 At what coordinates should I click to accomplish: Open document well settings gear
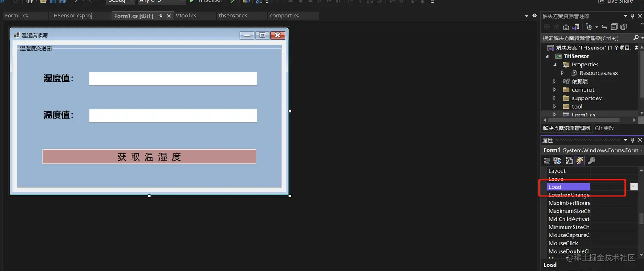535,16
